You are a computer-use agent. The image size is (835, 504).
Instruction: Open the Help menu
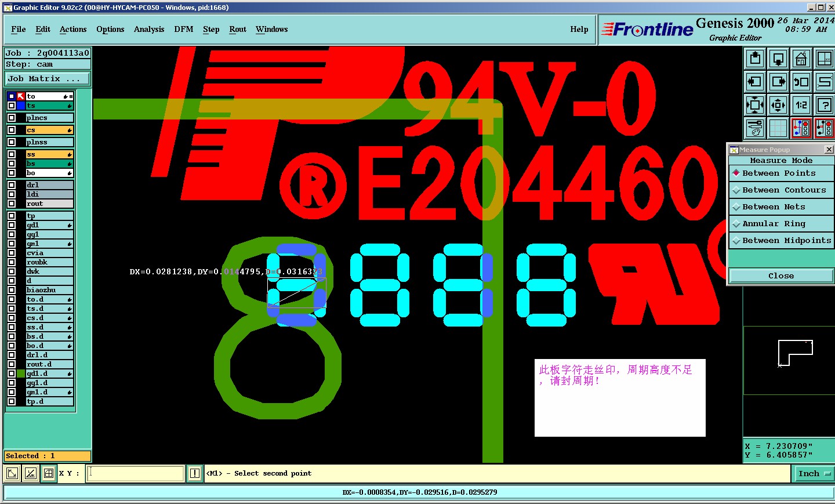(579, 29)
